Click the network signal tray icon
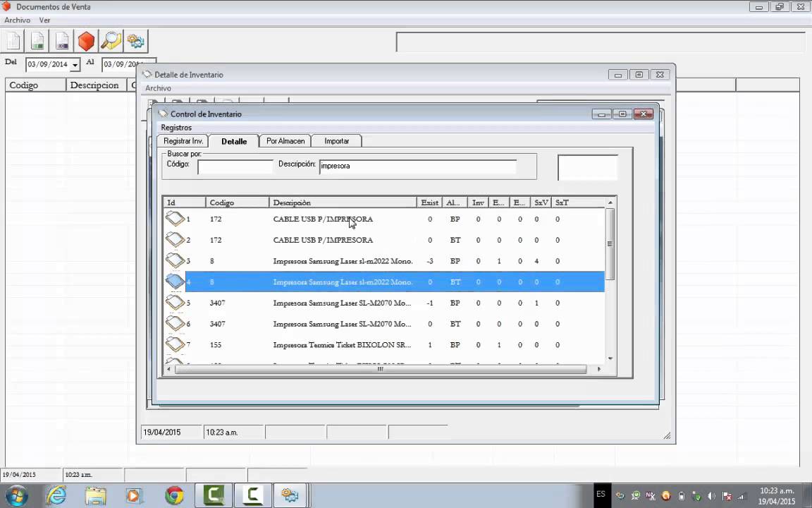This screenshot has width=812, height=508. [x=742, y=496]
